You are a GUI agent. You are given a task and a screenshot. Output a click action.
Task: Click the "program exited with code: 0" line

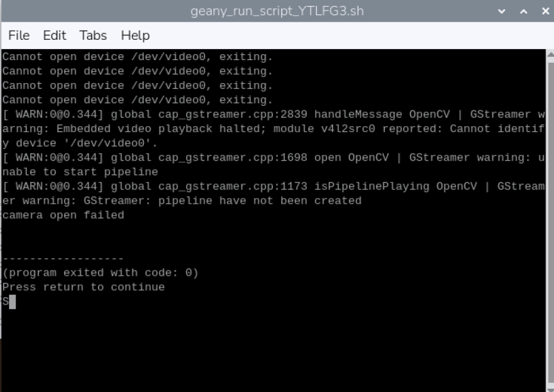coord(100,273)
